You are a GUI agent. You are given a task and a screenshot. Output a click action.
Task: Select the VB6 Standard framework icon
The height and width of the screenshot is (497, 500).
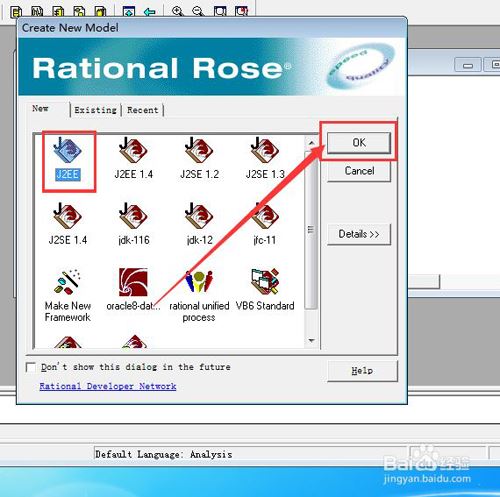pos(265,282)
